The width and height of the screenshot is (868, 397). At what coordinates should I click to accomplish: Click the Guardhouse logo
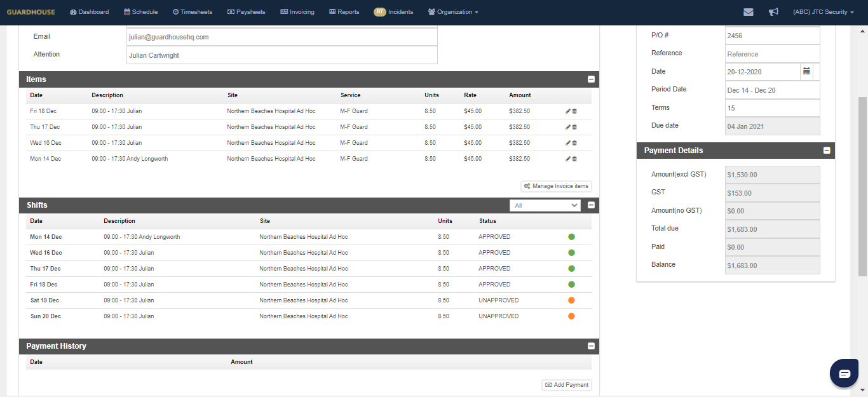31,12
